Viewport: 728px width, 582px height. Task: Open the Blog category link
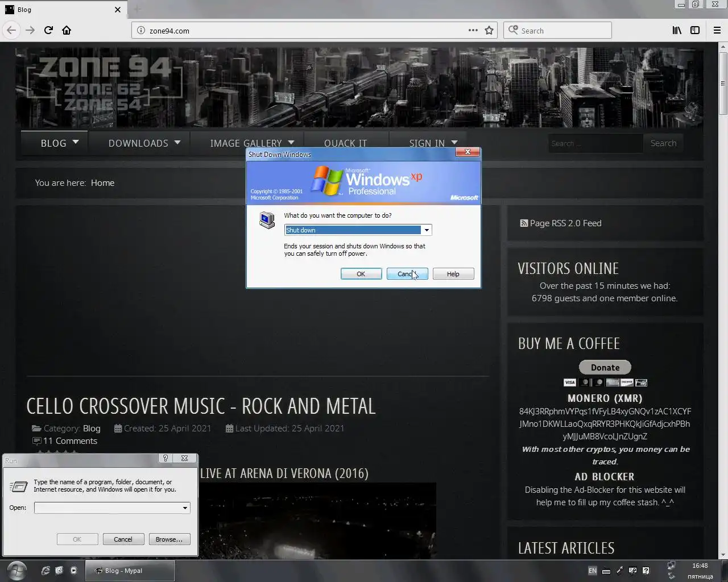pyautogui.click(x=92, y=429)
